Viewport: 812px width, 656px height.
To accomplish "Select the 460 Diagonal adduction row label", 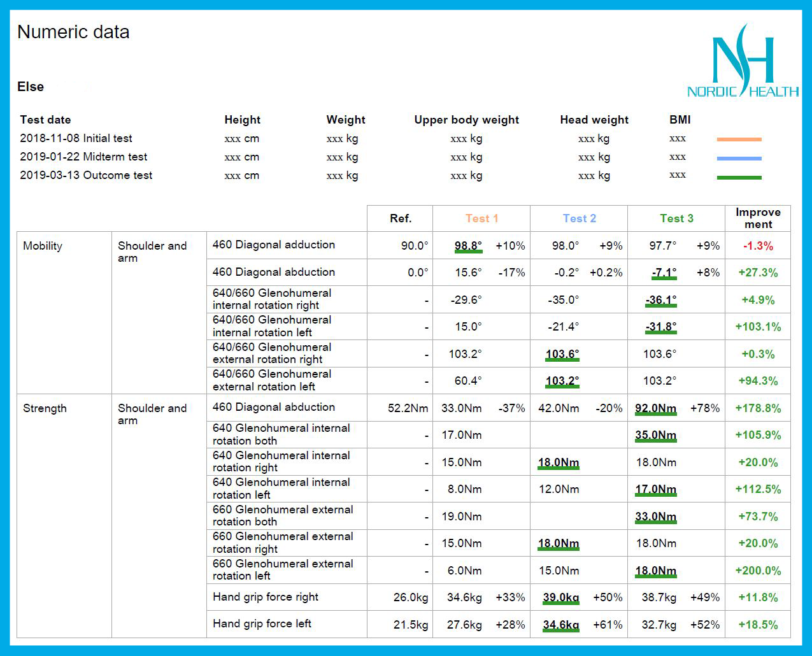I will [x=274, y=245].
